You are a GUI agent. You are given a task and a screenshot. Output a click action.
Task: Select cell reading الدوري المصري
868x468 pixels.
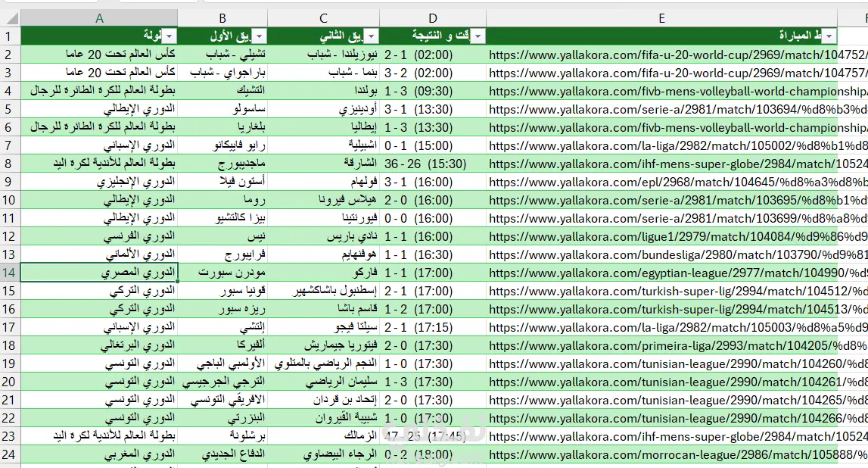[x=99, y=273]
